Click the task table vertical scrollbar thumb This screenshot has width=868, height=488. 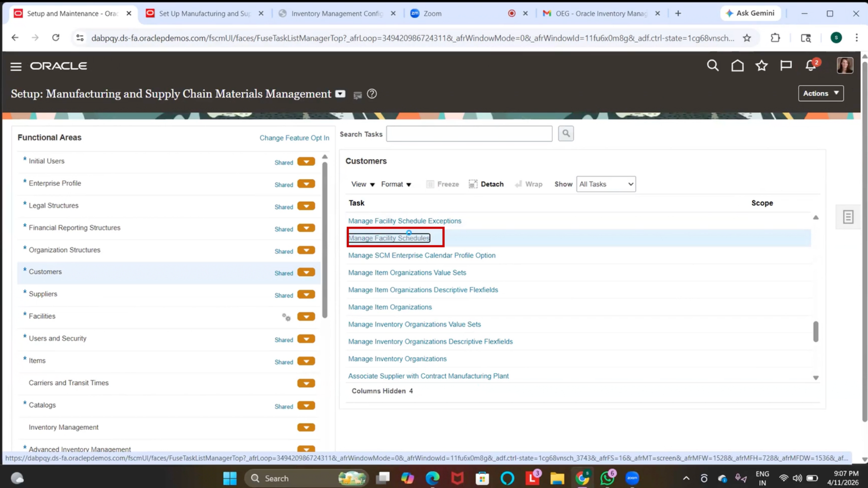[816, 332]
